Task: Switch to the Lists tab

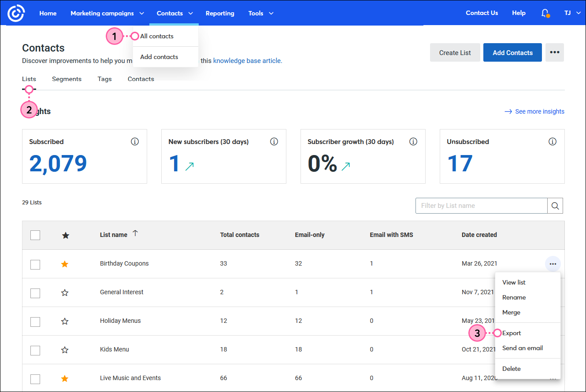Action: 29,79
